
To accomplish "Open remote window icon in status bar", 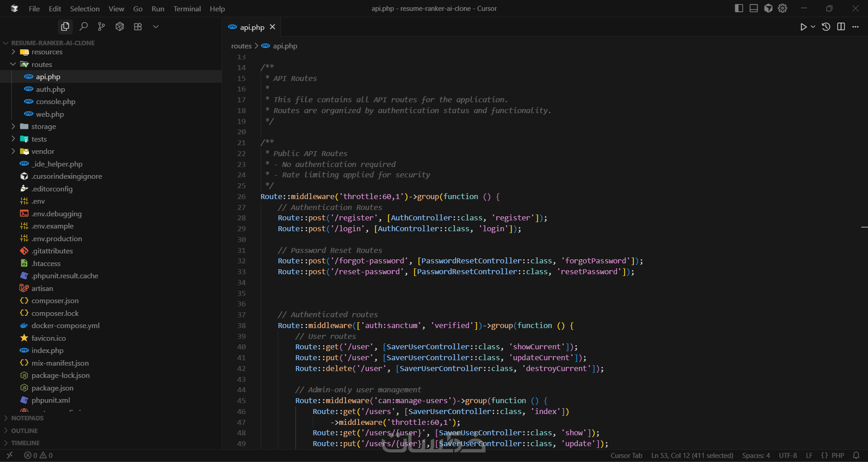I will coord(9,455).
